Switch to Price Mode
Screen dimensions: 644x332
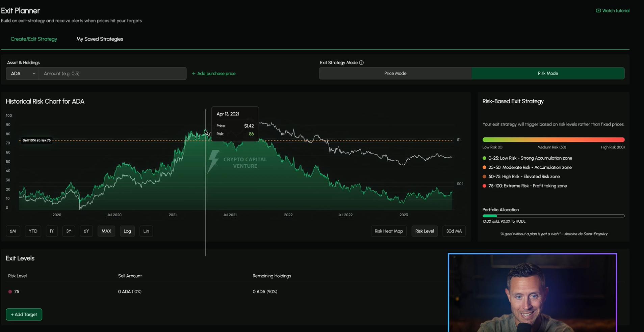click(395, 73)
